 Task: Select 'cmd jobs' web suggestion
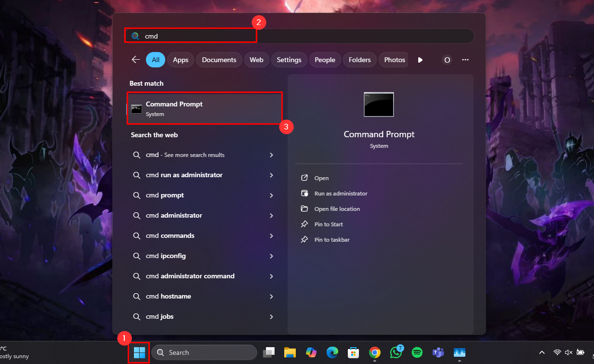[204, 317]
